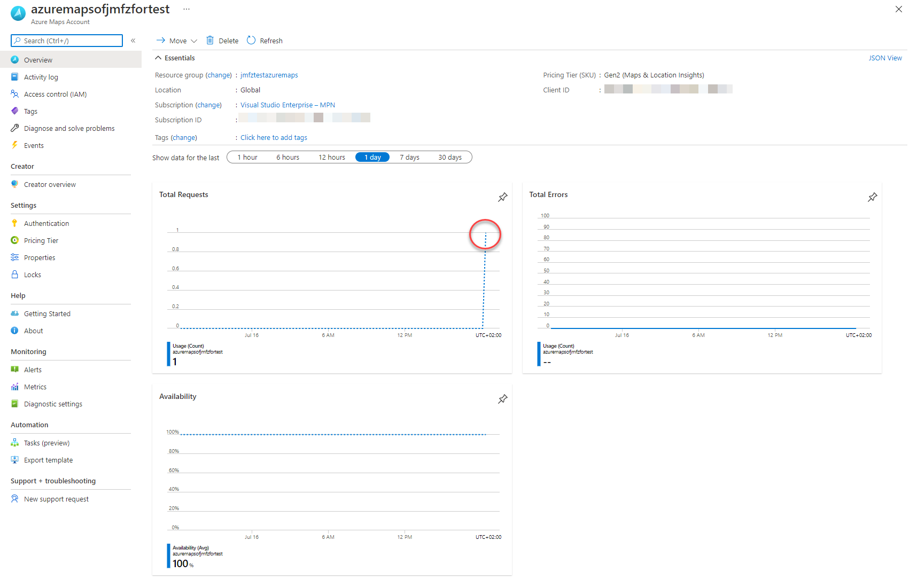This screenshot has width=917, height=588.
Task: Click the Pricing Tier icon
Action: click(15, 240)
